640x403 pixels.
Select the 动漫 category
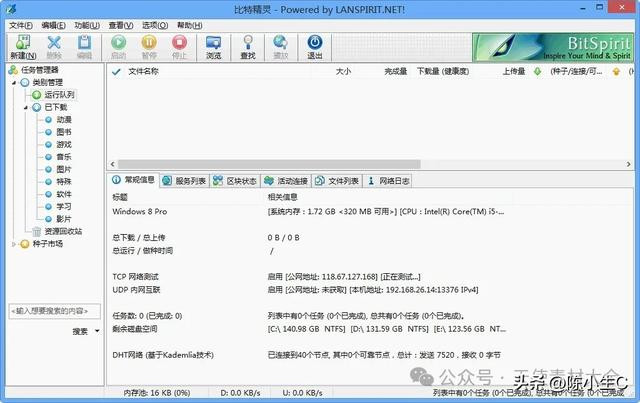pos(64,120)
